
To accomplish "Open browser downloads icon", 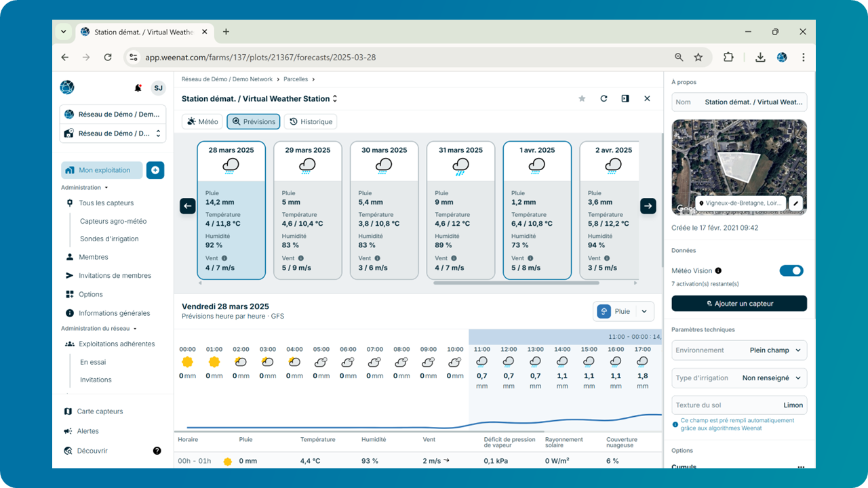I will pyautogui.click(x=760, y=58).
